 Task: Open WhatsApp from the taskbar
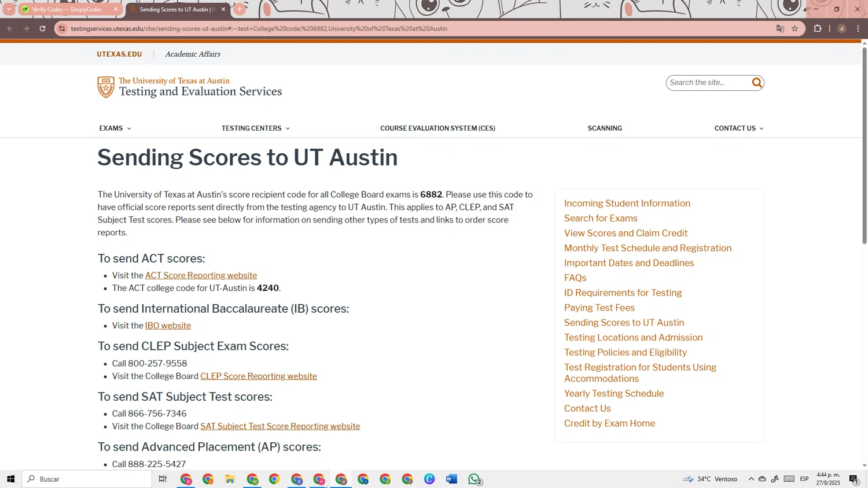click(475, 479)
